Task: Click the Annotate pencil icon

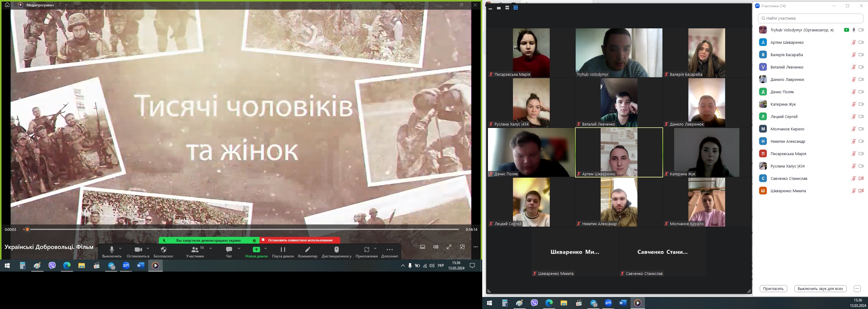Action: pos(308,250)
